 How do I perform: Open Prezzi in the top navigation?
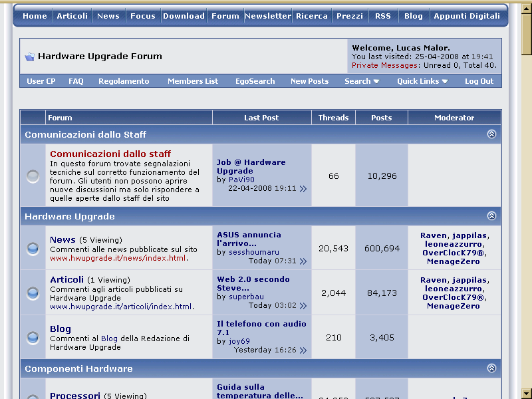350,16
